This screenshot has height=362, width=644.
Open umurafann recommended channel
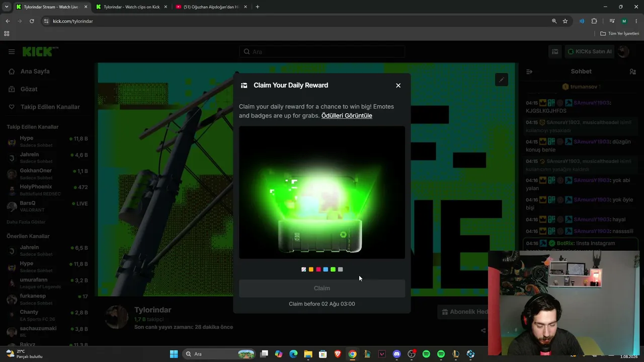coord(47,283)
